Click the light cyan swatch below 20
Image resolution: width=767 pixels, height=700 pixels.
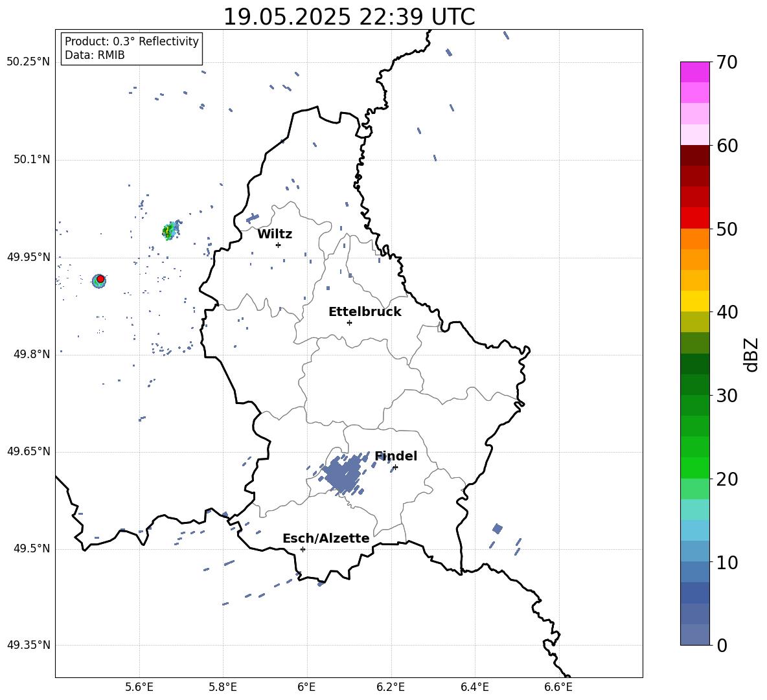point(694,510)
